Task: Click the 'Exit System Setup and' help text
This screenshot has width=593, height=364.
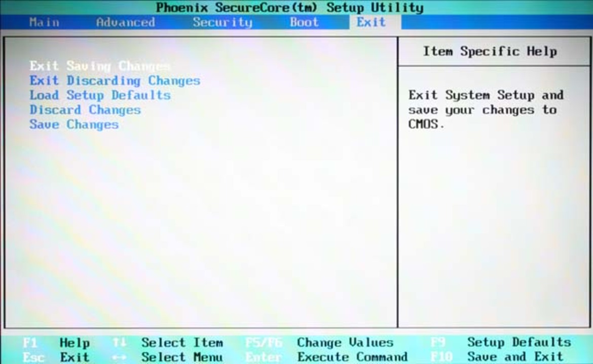Action: 486,95
